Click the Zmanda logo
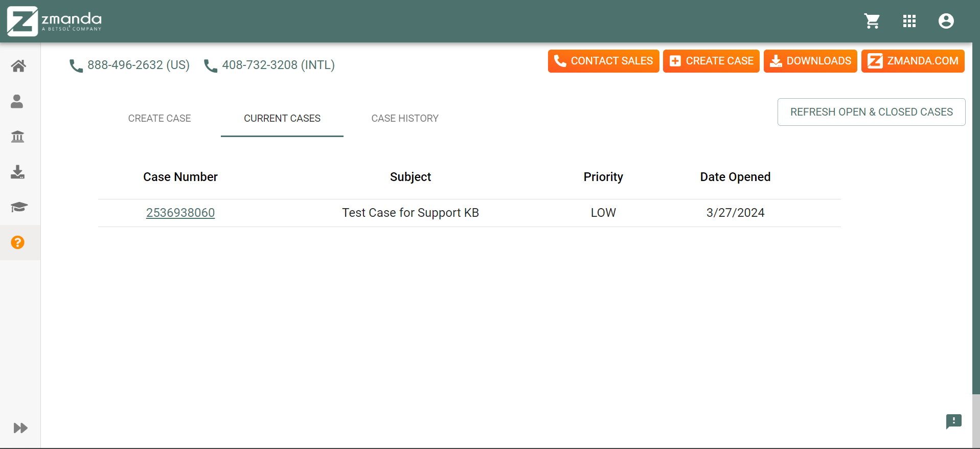Screen dimensions: 980x449 54,21
